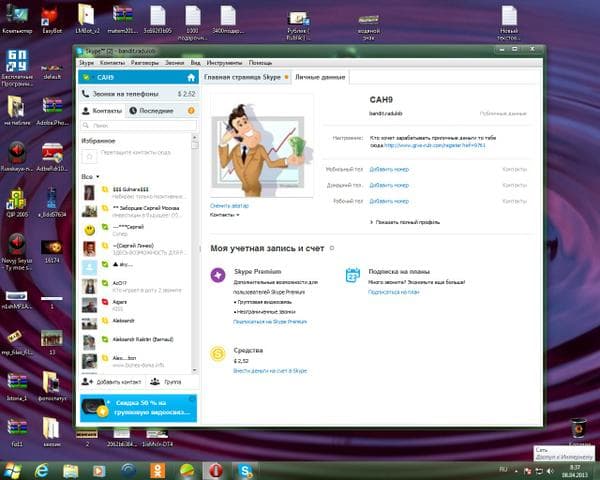The height and width of the screenshot is (480, 600).
Task: Open the Разговоры menu
Action: coord(145,63)
